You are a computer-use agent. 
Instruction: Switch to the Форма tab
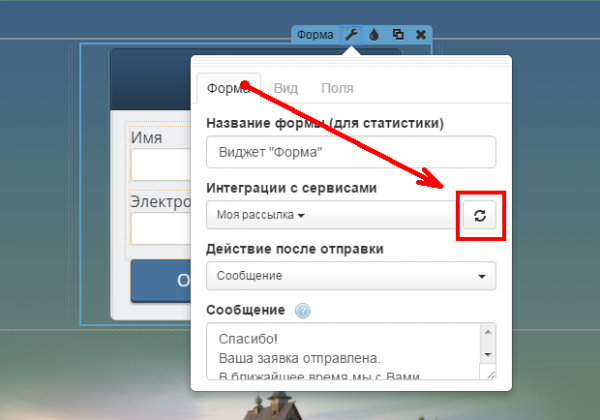[x=228, y=88]
